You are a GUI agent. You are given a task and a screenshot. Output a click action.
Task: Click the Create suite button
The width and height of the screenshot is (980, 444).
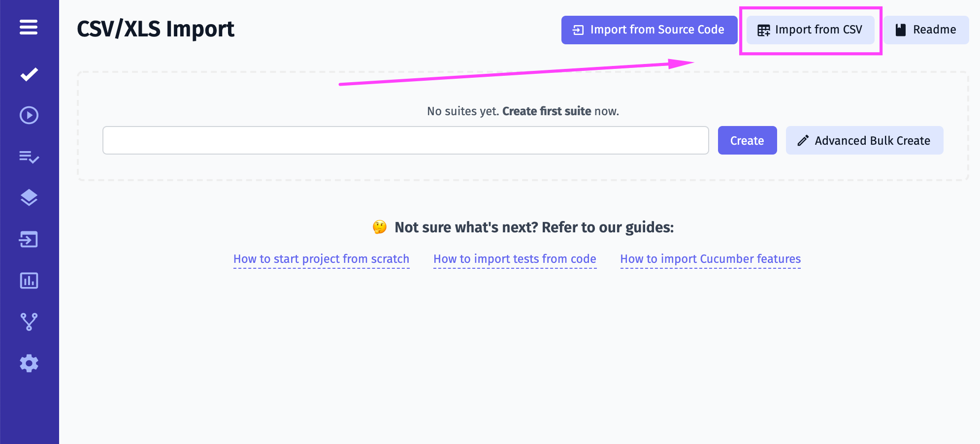(x=747, y=141)
